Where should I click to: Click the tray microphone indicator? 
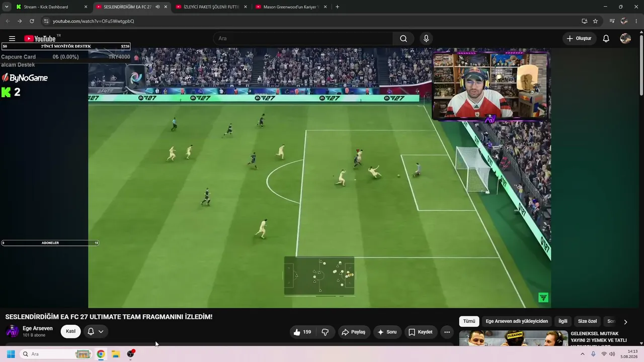[x=593, y=354]
